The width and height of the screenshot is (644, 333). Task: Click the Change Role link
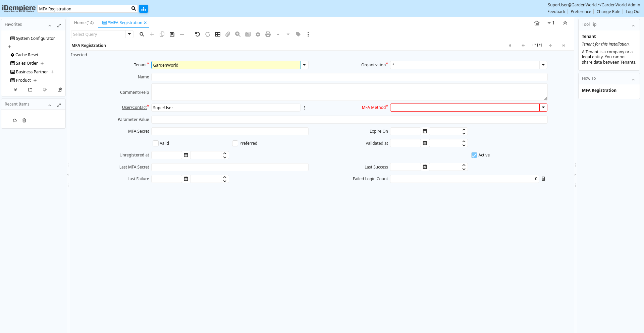click(x=608, y=12)
